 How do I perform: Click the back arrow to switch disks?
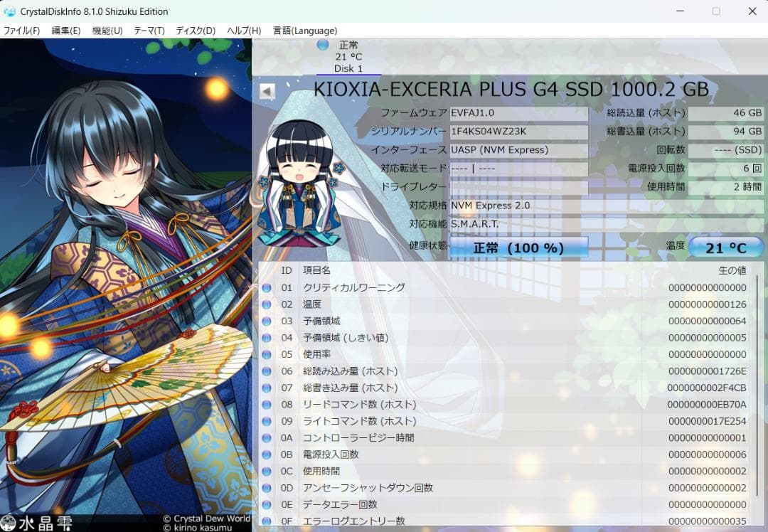click(266, 90)
